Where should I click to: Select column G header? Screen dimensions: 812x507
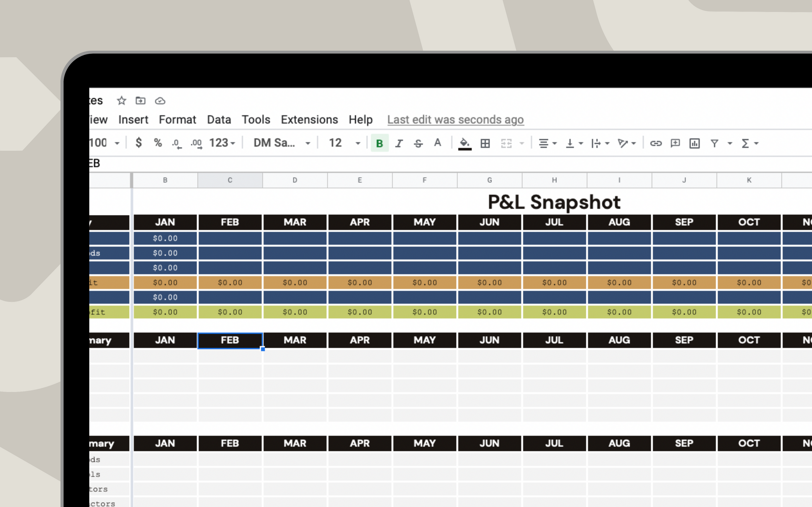tap(489, 180)
